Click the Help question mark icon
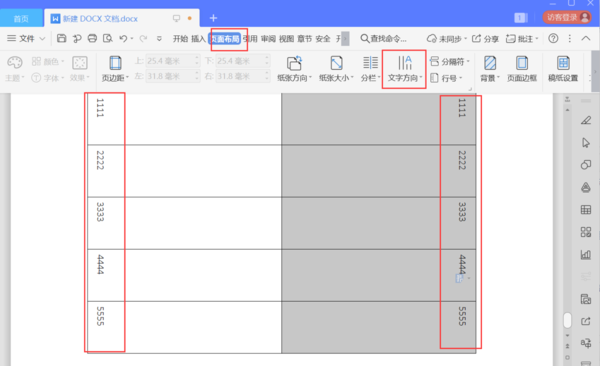This screenshot has width=600, height=366. (x=553, y=38)
